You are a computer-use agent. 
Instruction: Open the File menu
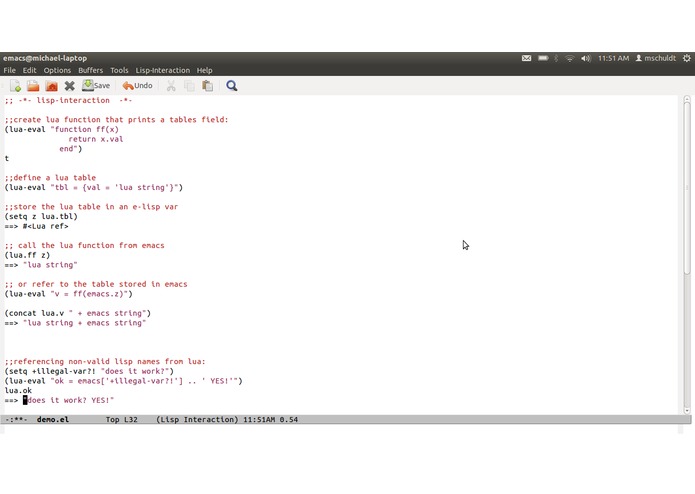(9, 70)
